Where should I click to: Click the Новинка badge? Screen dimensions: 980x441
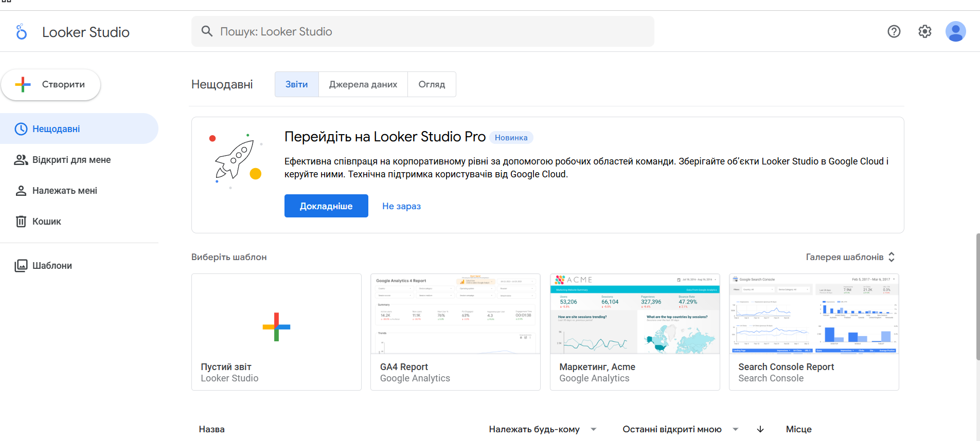(x=511, y=138)
